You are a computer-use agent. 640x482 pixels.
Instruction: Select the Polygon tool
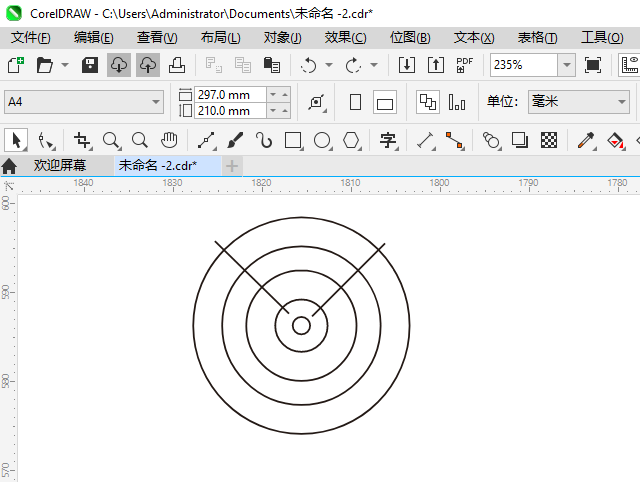tap(352, 140)
